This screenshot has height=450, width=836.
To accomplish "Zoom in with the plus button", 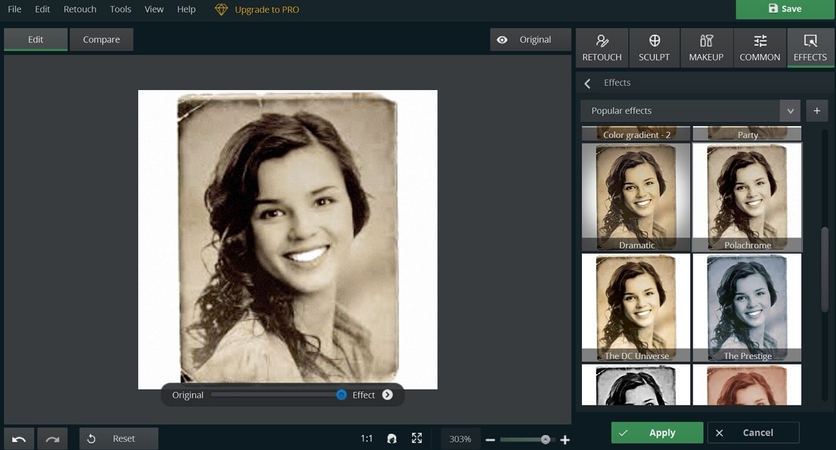I will 565,440.
